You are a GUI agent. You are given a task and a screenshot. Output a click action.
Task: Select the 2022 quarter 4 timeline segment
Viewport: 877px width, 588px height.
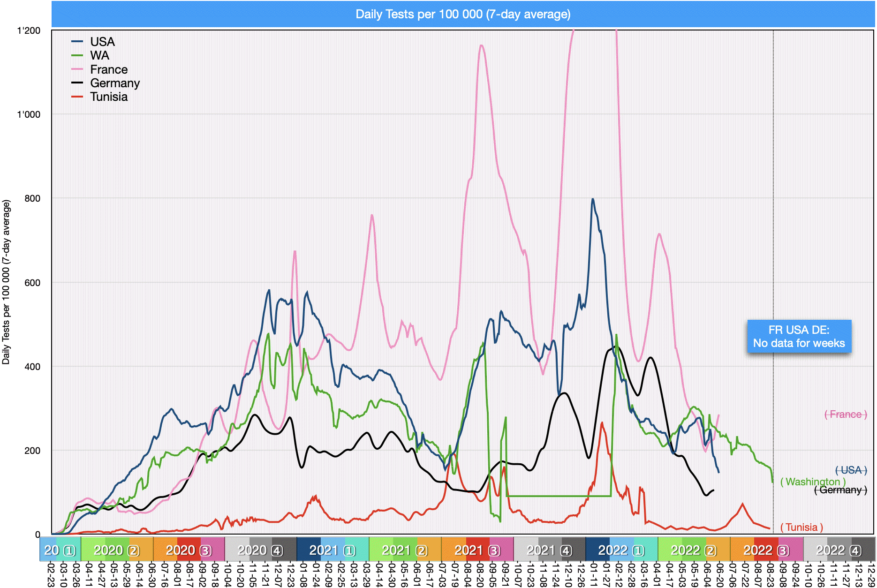839,550
